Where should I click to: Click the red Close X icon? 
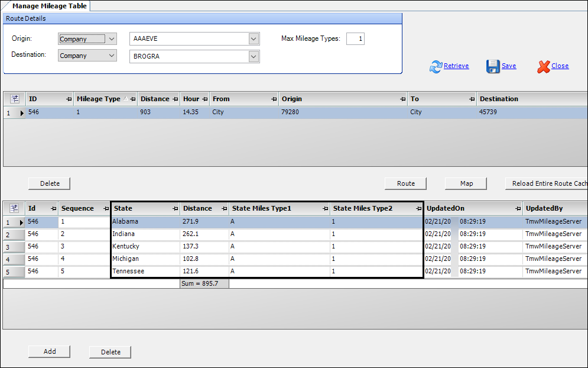coord(543,66)
